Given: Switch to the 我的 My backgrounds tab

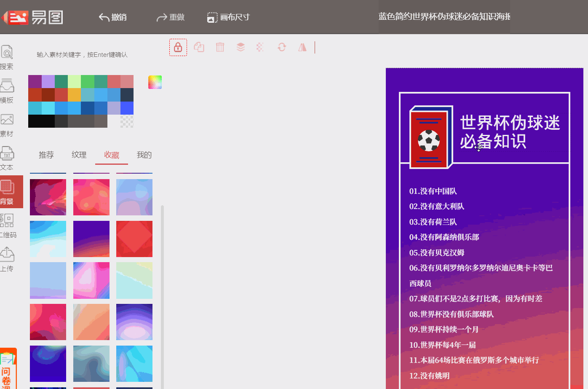Looking at the screenshot, I should coord(144,155).
